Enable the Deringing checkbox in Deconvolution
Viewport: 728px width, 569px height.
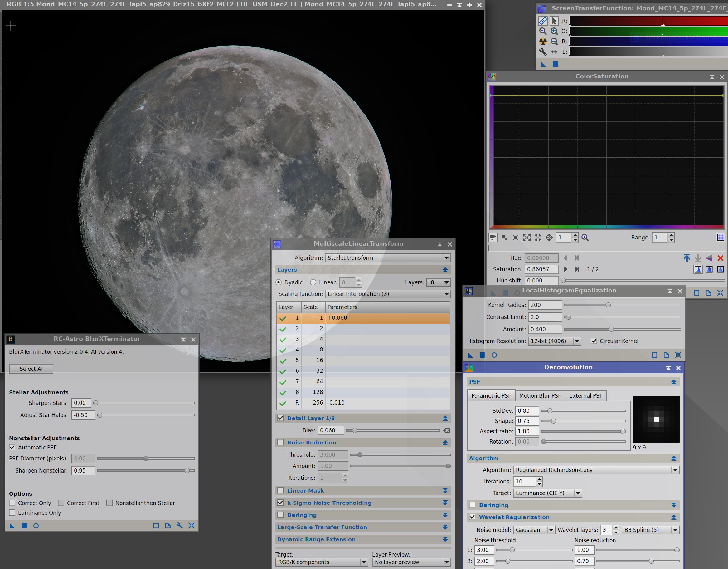pyautogui.click(x=472, y=505)
